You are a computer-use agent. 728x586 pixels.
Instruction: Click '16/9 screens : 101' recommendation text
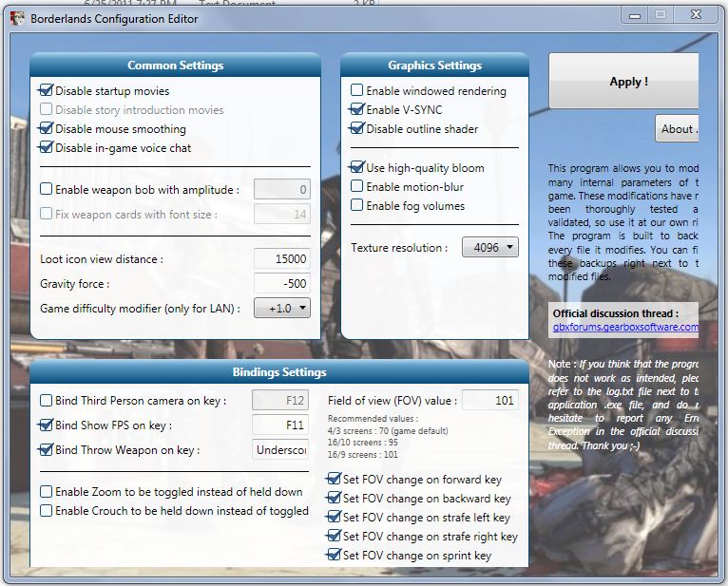point(363,455)
